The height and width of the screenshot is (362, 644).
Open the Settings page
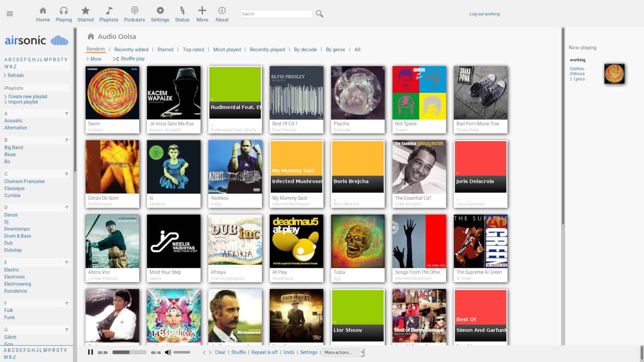160,14
